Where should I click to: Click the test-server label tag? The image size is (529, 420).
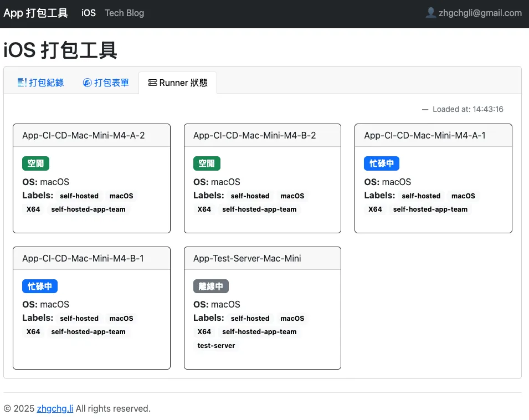216,345
